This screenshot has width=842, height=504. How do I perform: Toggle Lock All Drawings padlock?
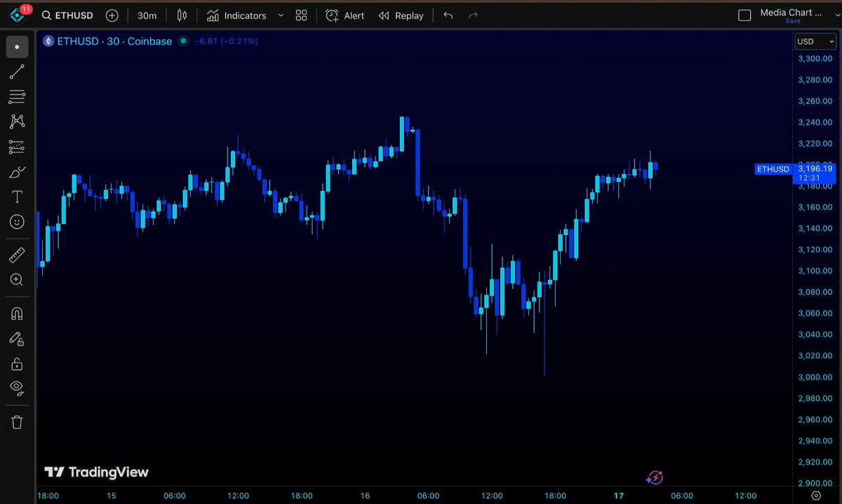tap(17, 363)
